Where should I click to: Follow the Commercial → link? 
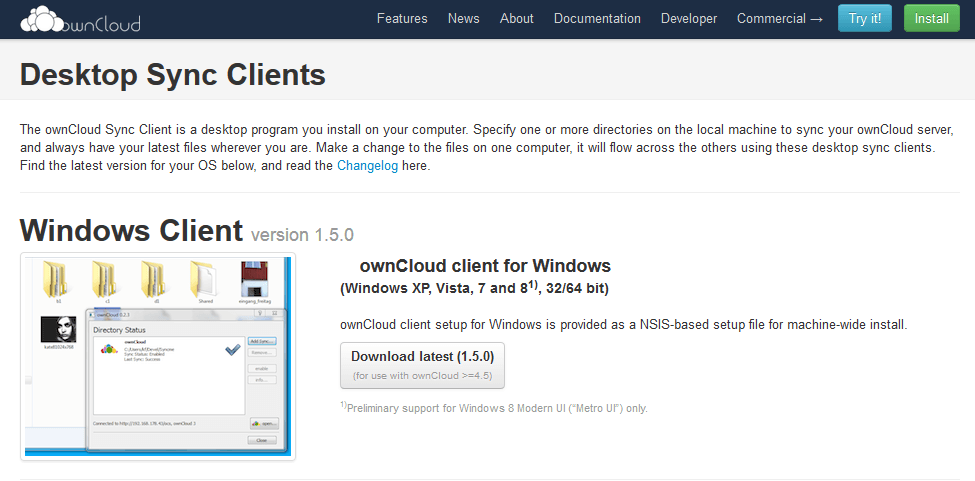pos(780,19)
